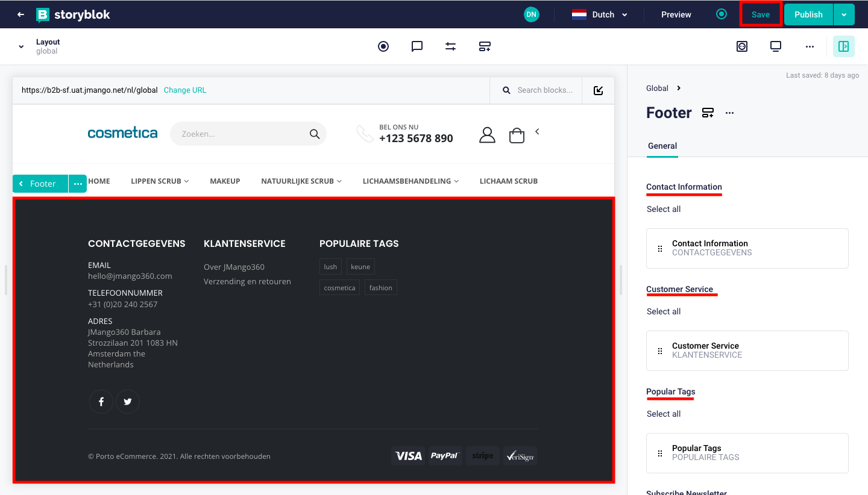This screenshot has width=868, height=495.
Task: Click the shopping bag icon
Action: (517, 135)
